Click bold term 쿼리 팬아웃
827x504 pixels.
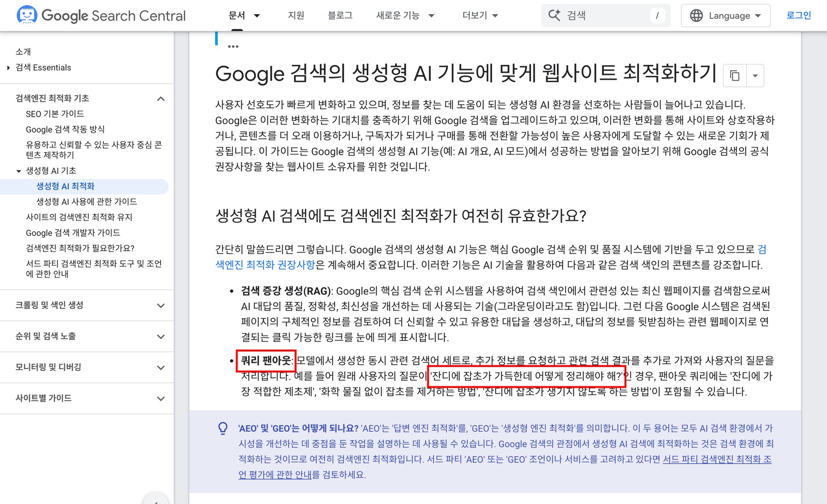266,361
